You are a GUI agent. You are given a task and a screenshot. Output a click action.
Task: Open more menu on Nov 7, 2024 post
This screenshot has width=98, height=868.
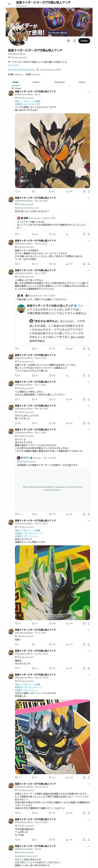(x=89, y=270)
